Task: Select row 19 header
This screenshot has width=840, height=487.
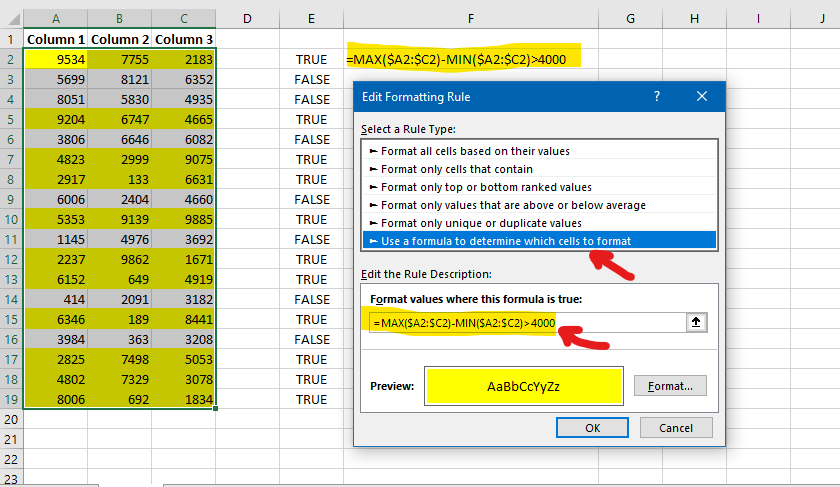Action: [x=11, y=399]
